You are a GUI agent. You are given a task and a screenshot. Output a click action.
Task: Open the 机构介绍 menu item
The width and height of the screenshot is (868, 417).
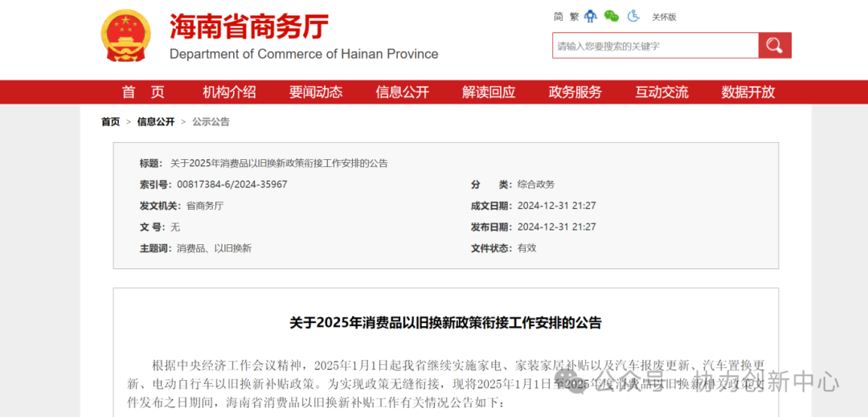point(229,92)
